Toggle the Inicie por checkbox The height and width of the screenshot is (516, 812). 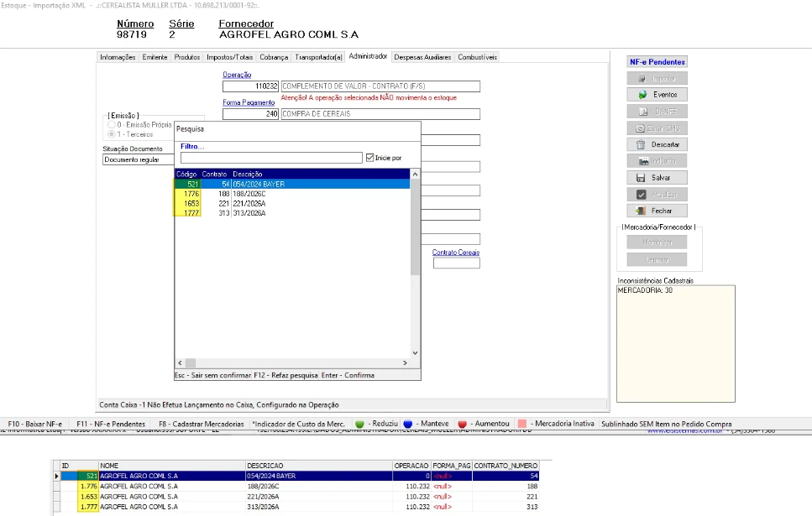[369, 158]
